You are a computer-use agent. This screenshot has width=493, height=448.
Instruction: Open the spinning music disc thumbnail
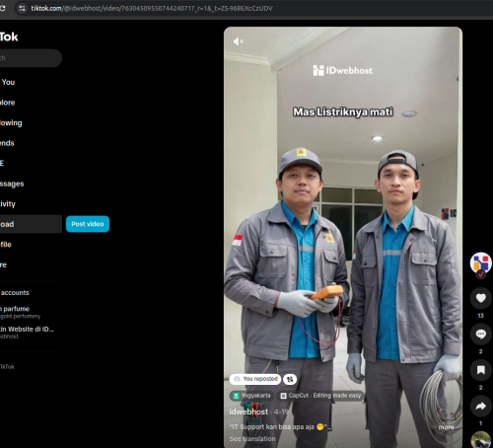pyautogui.click(x=480, y=440)
